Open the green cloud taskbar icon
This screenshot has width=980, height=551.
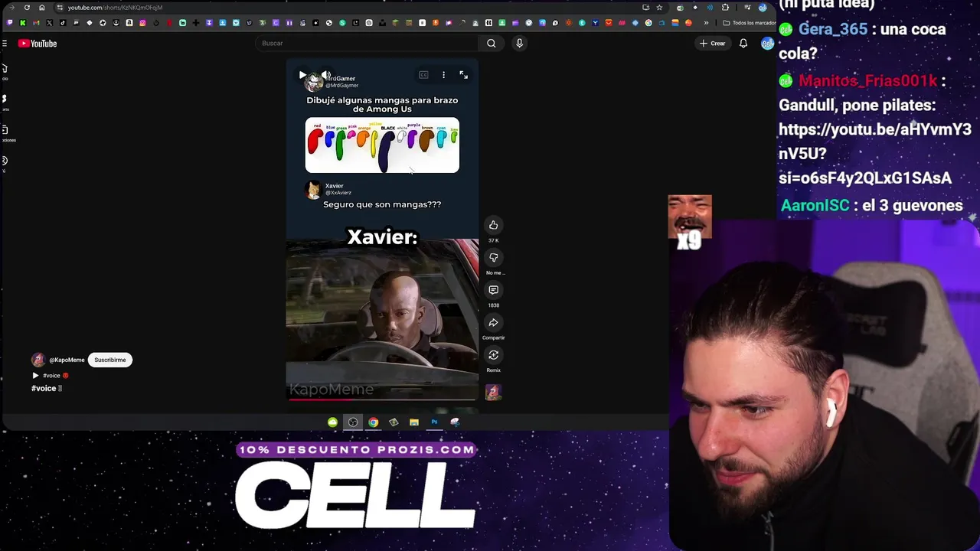click(x=332, y=422)
